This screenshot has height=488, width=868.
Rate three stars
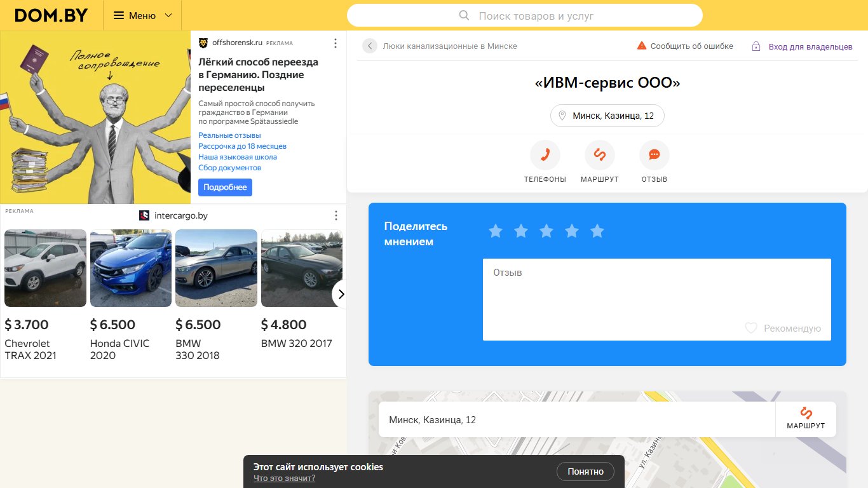[x=546, y=231]
